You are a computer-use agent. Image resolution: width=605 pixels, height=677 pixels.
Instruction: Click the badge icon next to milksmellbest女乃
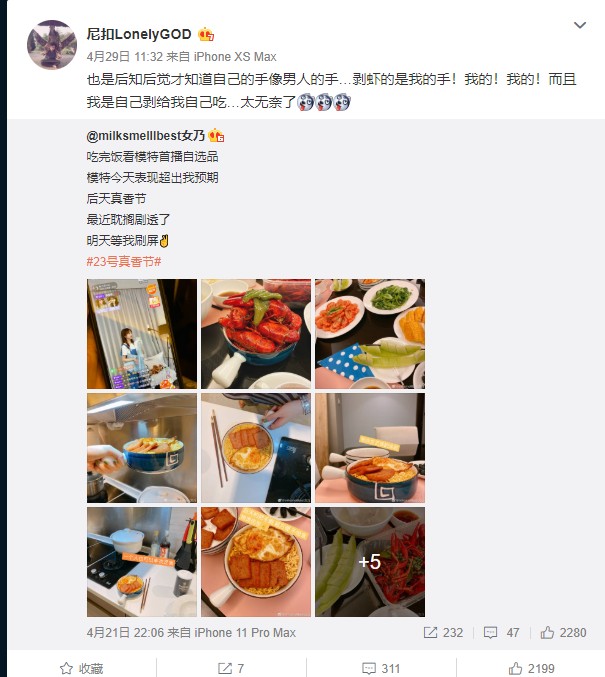[x=216, y=136]
